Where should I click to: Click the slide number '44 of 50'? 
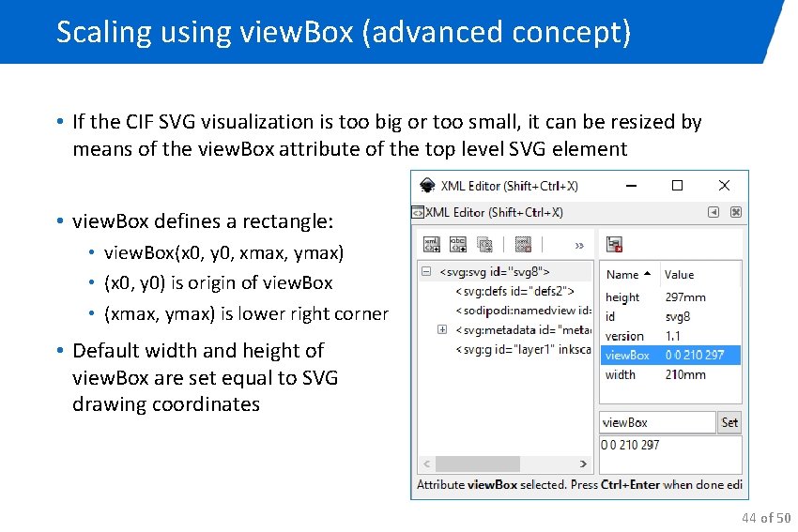(766, 518)
